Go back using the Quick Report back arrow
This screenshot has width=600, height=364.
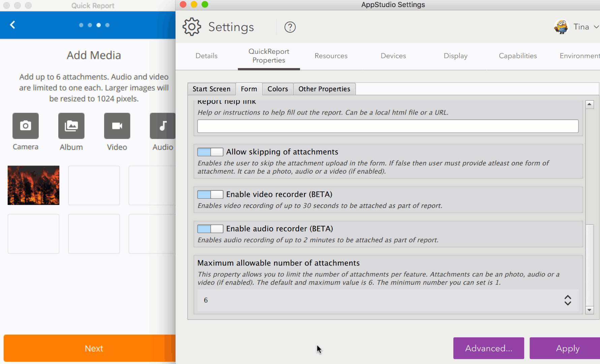[x=12, y=25]
